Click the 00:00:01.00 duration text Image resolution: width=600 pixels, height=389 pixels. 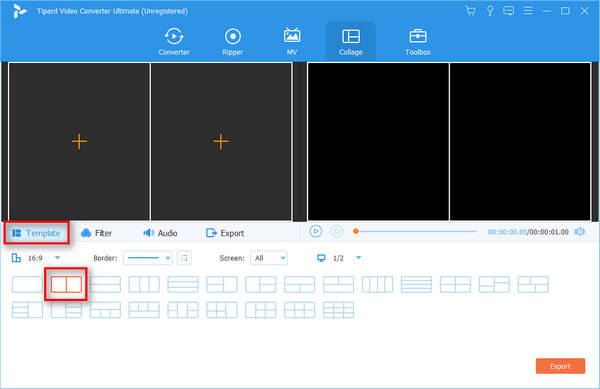coord(549,232)
